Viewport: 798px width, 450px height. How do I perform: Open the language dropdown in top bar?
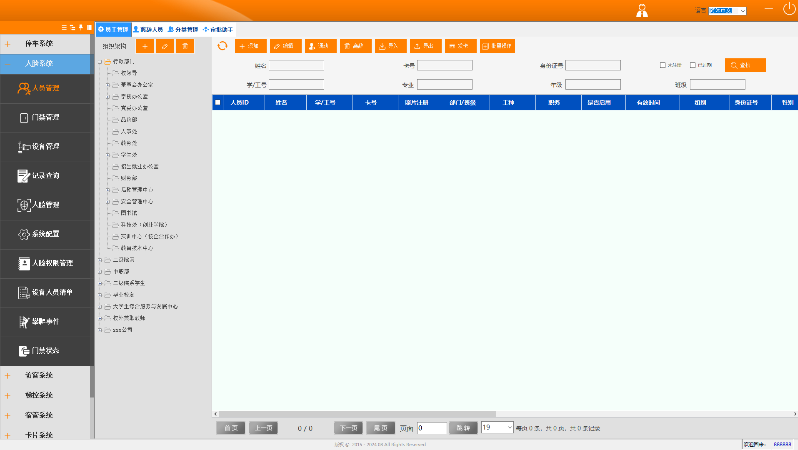727,11
